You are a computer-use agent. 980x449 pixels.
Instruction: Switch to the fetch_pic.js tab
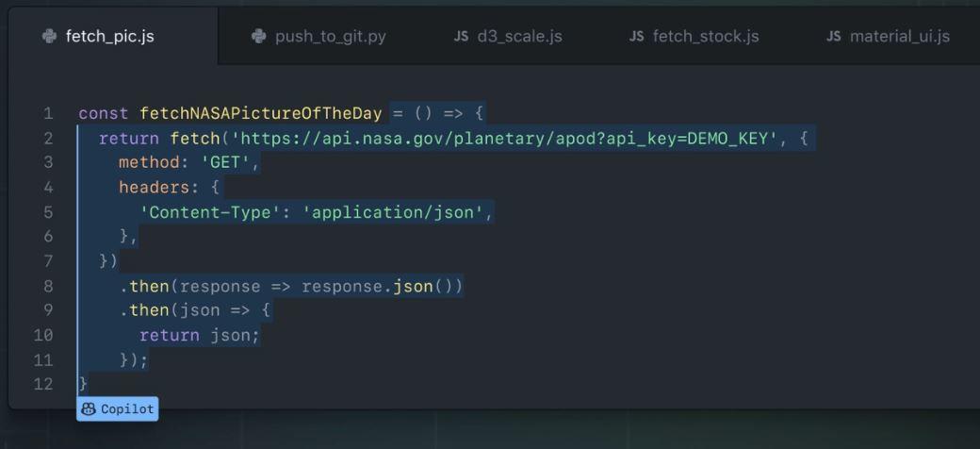tap(113, 36)
